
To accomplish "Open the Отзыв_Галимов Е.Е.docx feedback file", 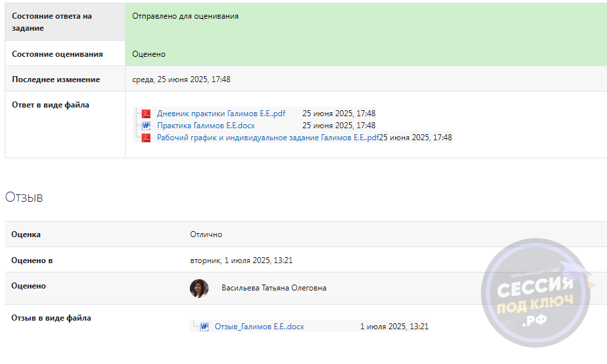I will (259, 327).
